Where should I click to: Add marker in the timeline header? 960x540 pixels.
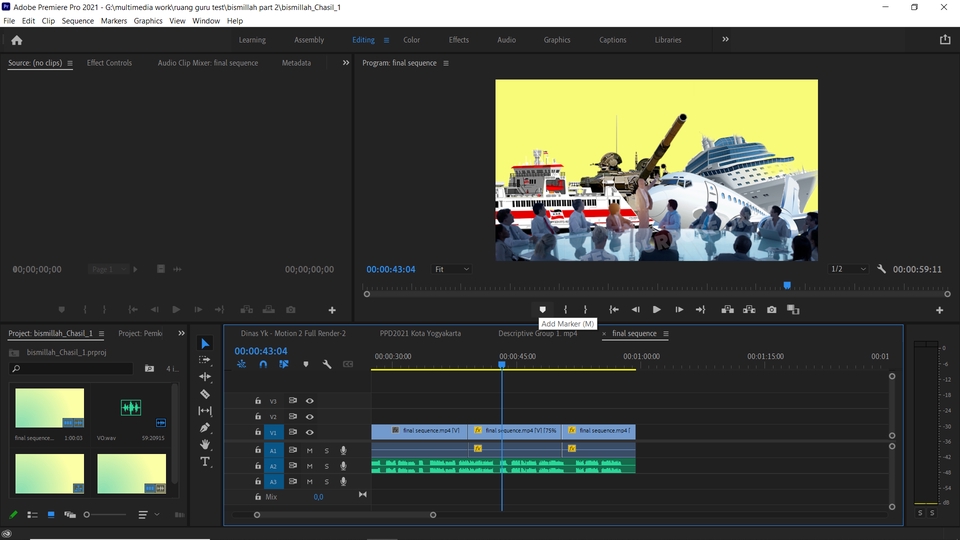coord(306,364)
